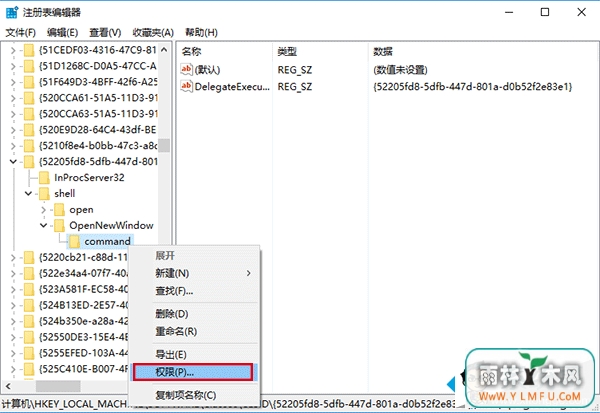Select the {51F649D3-4BFF-42f6 key
The width and height of the screenshot is (600, 413).
[x=98, y=82]
